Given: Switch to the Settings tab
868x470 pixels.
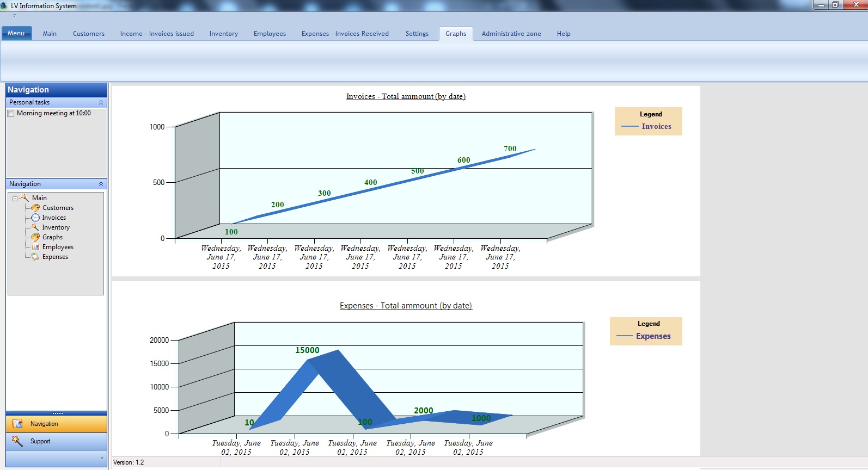Looking at the screenshot, I should [417, 34].
